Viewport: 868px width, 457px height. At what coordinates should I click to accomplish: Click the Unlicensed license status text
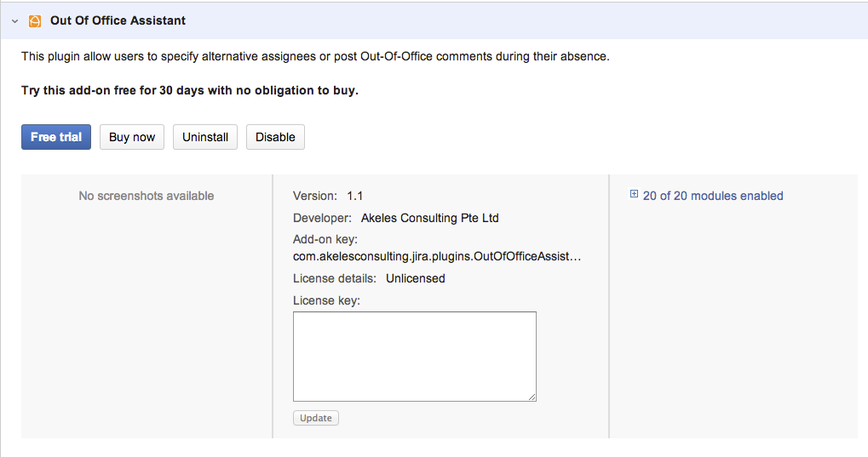coord(415,278)
